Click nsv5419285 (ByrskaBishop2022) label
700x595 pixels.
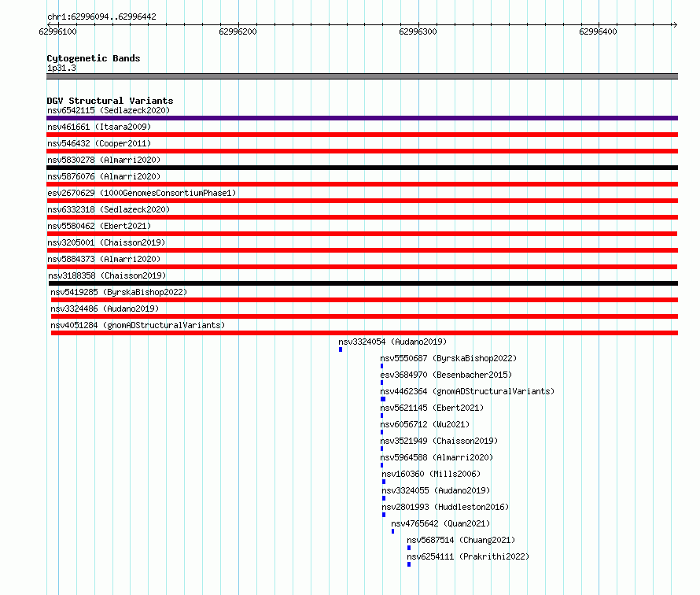tap(119, 292)
